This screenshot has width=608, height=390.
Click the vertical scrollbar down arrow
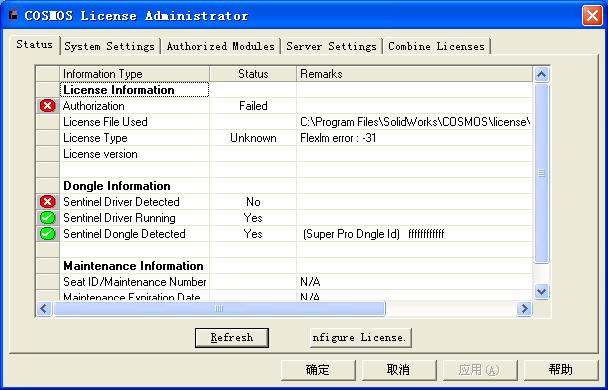click(x=541, y=291)
